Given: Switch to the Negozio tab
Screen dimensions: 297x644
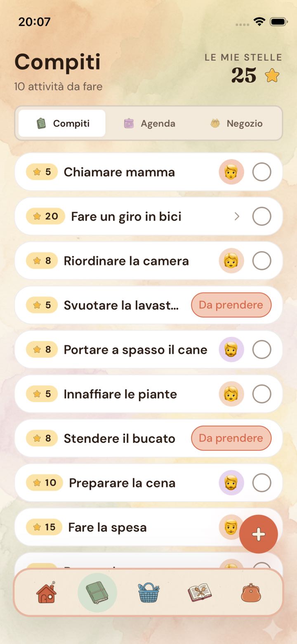Looking at the screenshot, I should coord(236,123).
